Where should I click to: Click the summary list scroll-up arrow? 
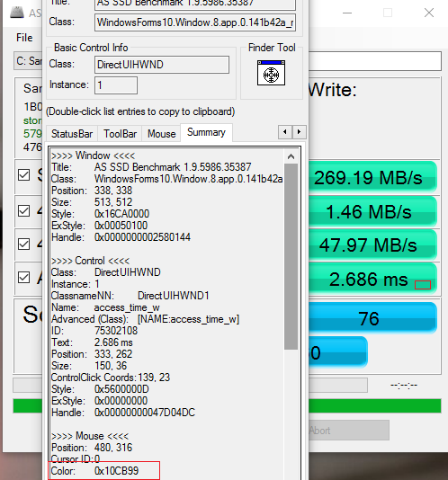tap(291, 156)
